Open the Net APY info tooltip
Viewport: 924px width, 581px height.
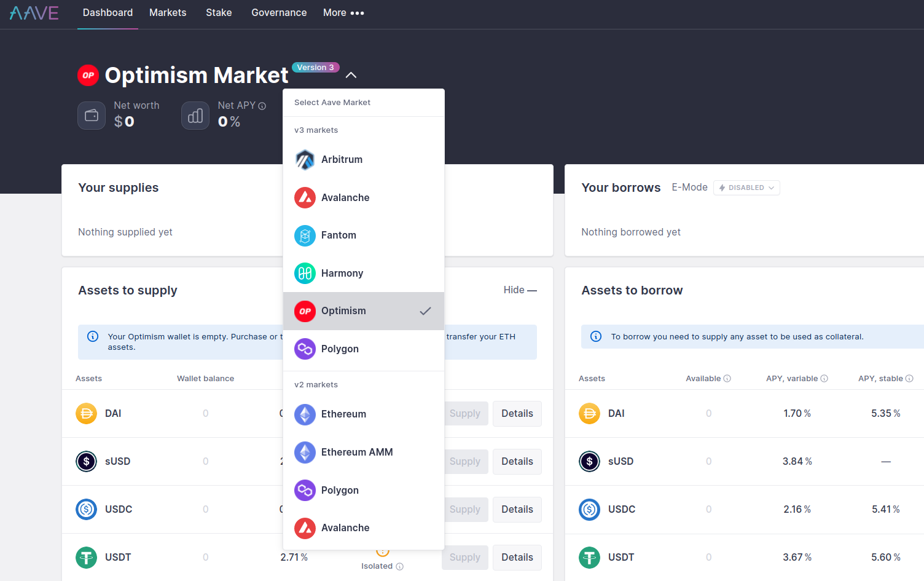click(x=262, y=106)
